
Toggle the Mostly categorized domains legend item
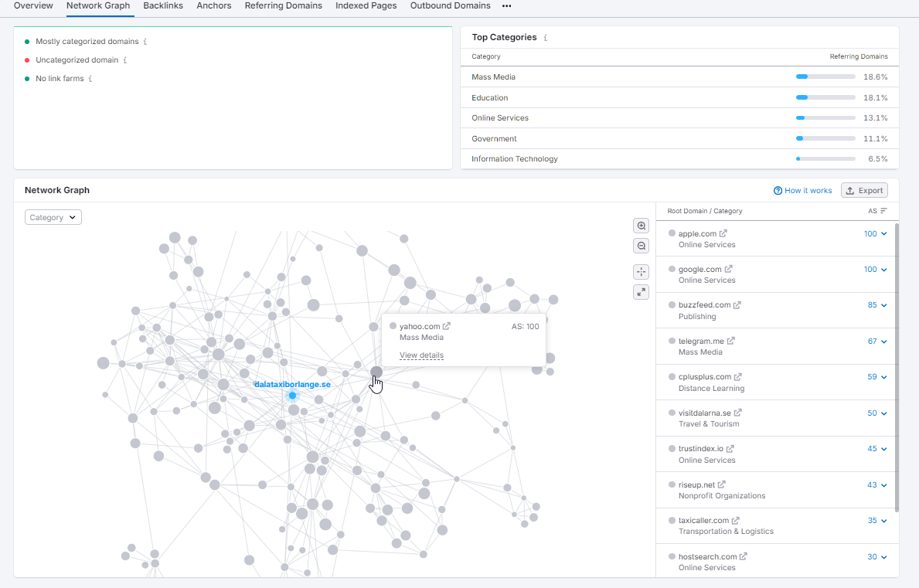(87, 41)
